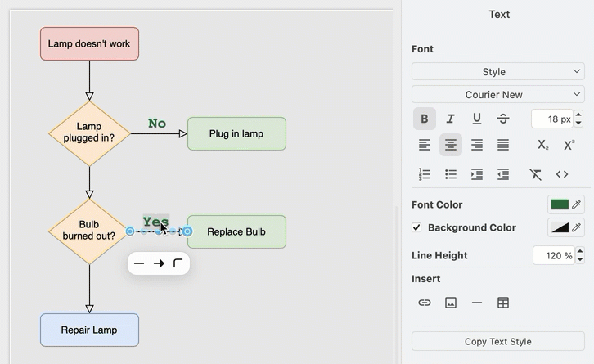
Task: Insert an image
Action: tap(451, 303)
